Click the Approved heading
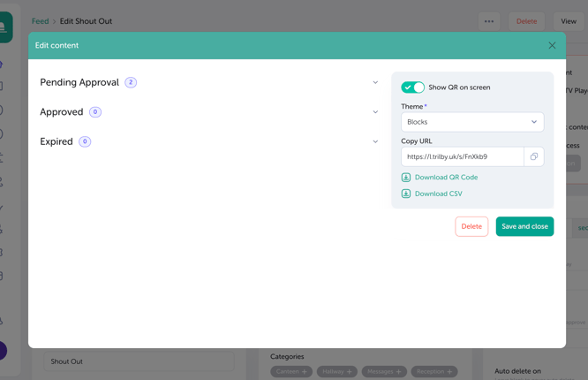This screenshot has width=588, height=380. pos(62,112)
